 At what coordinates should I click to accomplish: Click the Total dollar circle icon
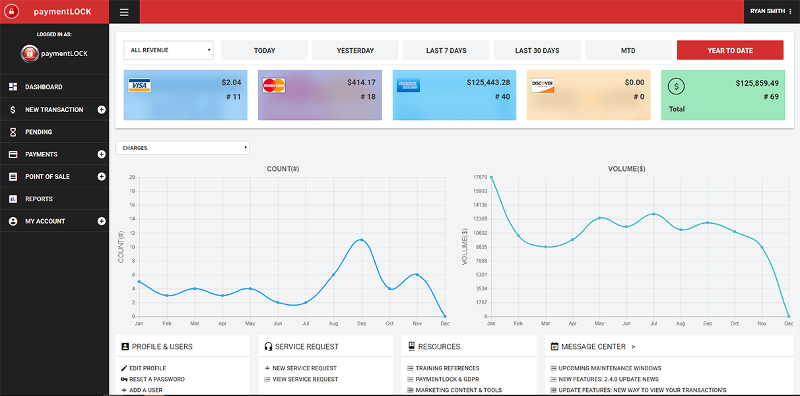coord(677,87)
